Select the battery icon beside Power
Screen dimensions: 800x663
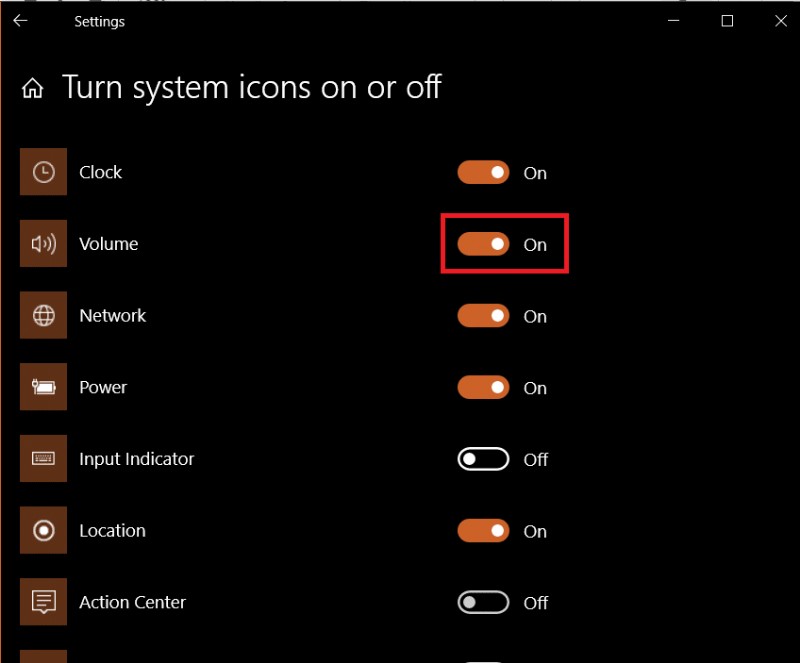click(43, 387)
